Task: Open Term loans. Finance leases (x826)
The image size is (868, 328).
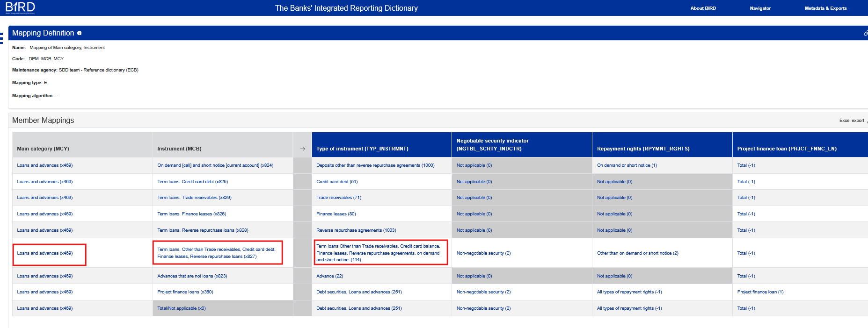Action: pyautogui.click(x=192, y=214)
